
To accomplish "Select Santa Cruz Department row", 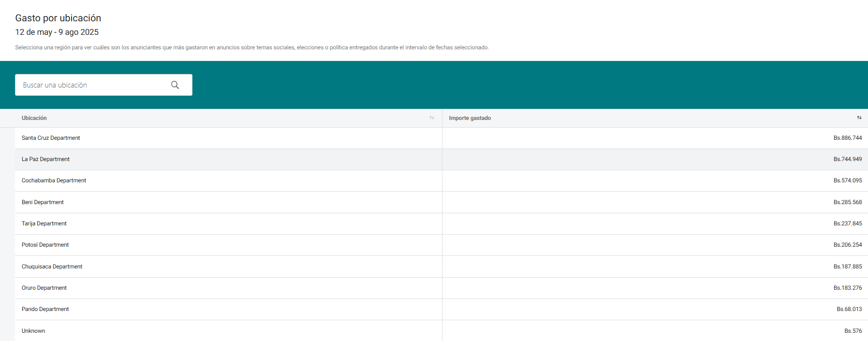I will point(51,138).
